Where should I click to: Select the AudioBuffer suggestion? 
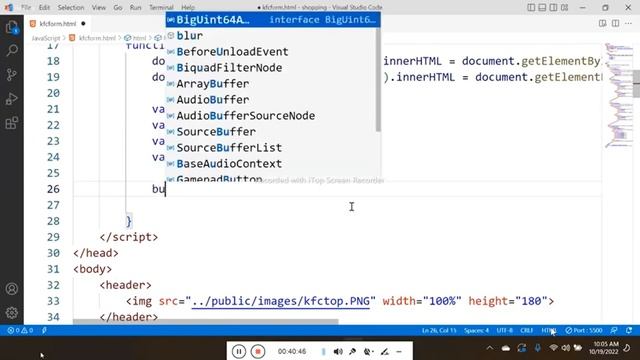coord(271,100)
